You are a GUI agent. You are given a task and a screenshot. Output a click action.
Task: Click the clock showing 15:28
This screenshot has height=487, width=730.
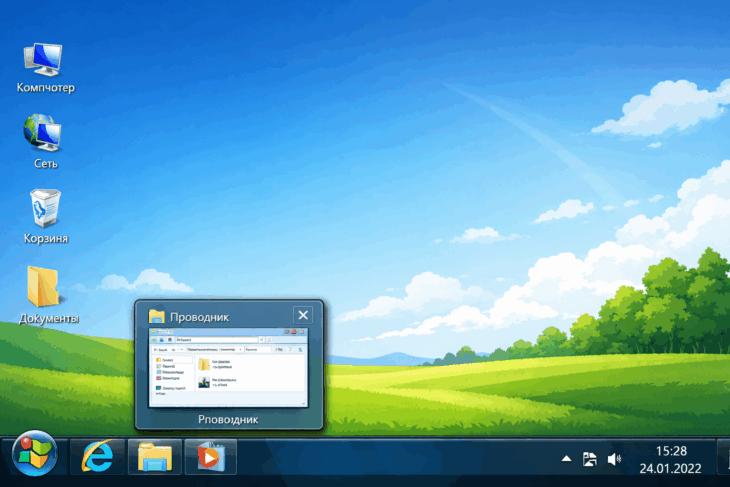[x=671, y=451]
